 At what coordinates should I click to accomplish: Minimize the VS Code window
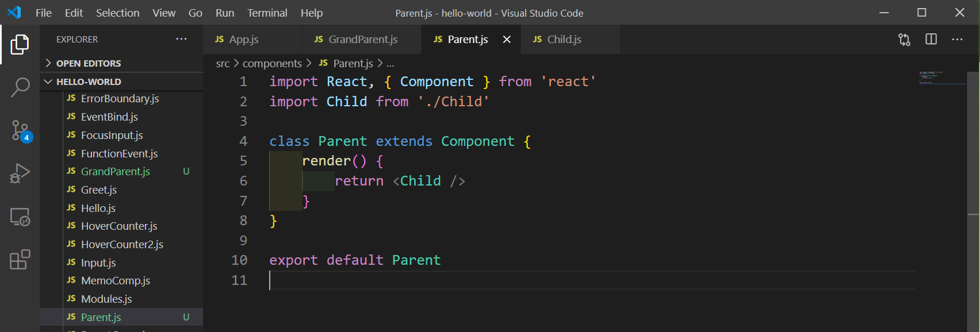885,13
